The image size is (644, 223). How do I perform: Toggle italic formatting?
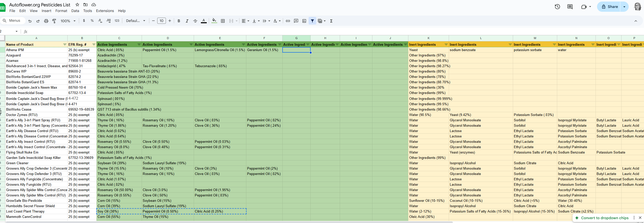click(x=187, y=21)
